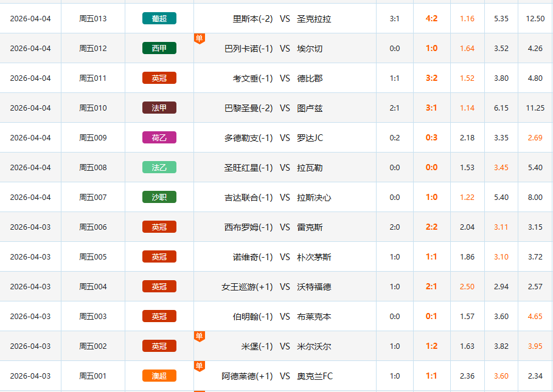The image size is (553, 392).
Task: Click the 单 tag beside 阿德莱德 match
Action: tap(199, 366)
